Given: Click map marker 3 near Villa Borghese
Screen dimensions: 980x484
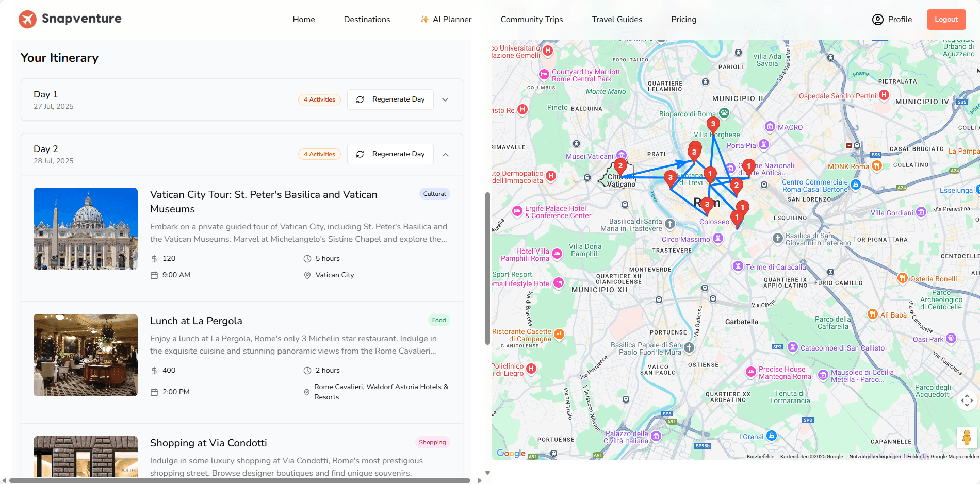Looking at the screenshot, I should tap(713, 126).
